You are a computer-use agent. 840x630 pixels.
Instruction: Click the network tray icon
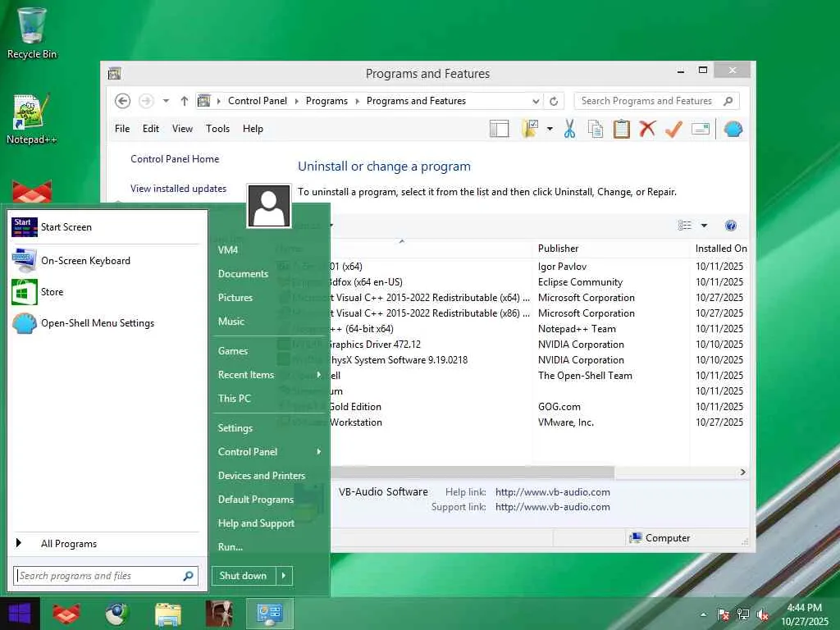[742, 614]
